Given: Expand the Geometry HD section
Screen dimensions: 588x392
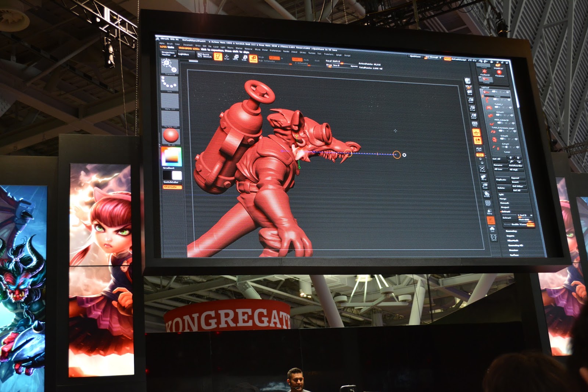Looking at the screenshot, I should 515,245.
